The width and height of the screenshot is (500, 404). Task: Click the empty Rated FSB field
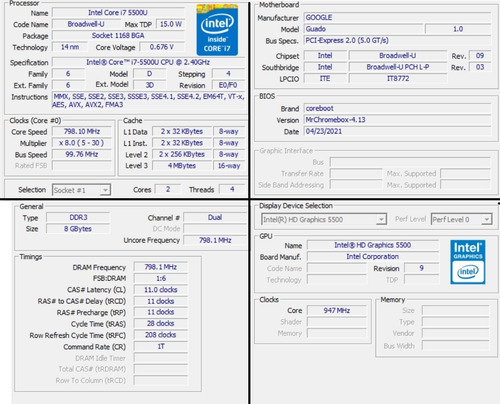point(82,166)
